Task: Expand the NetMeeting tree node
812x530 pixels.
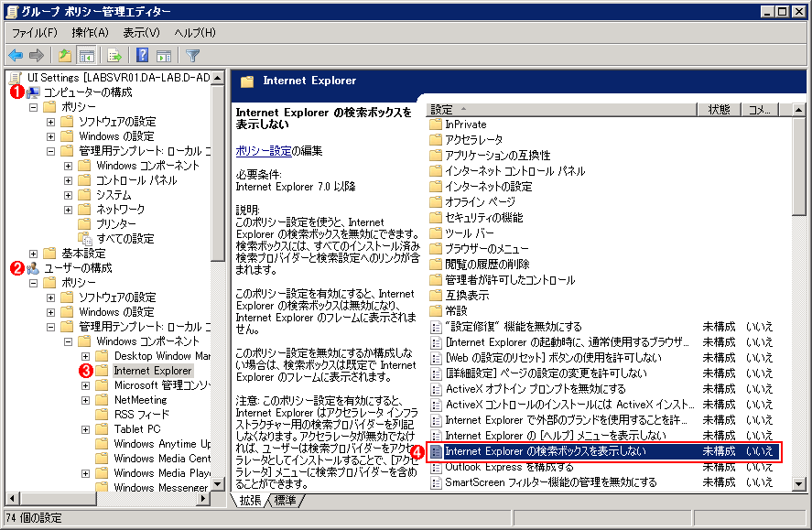Action: (85, 400)
